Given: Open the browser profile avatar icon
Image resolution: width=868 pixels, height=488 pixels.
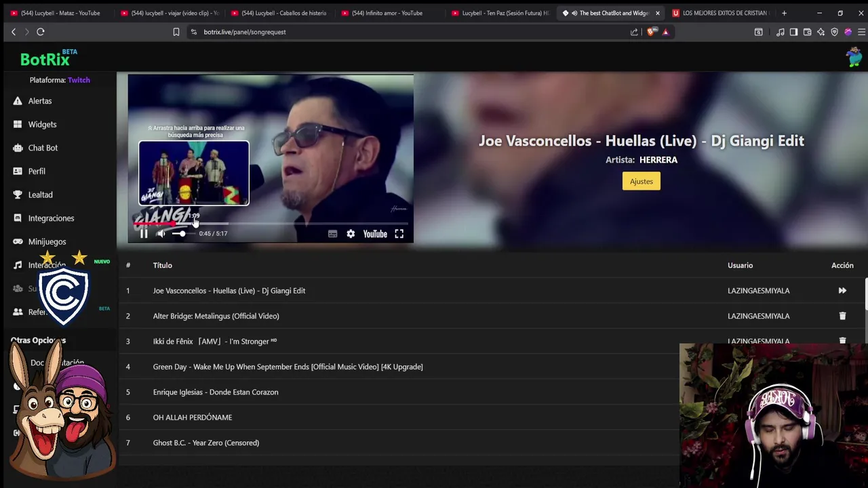Looking at the screenshot, I should pyautogui.click(x=848, y=32).
